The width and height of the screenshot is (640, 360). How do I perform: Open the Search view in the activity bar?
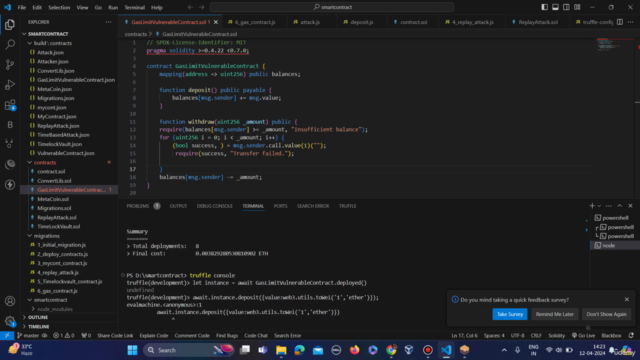[10, 44]
